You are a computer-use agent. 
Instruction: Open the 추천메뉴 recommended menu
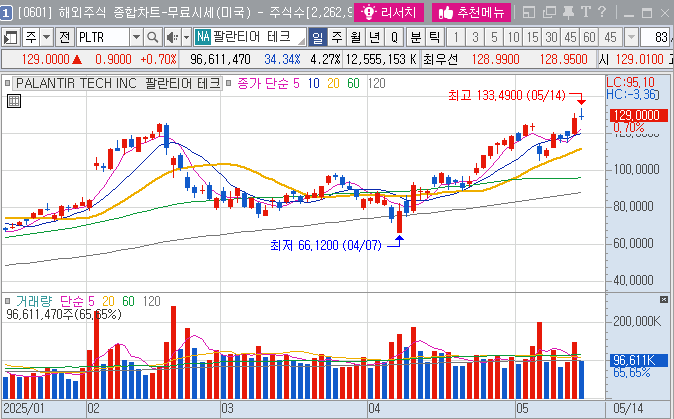coord(471,12)
